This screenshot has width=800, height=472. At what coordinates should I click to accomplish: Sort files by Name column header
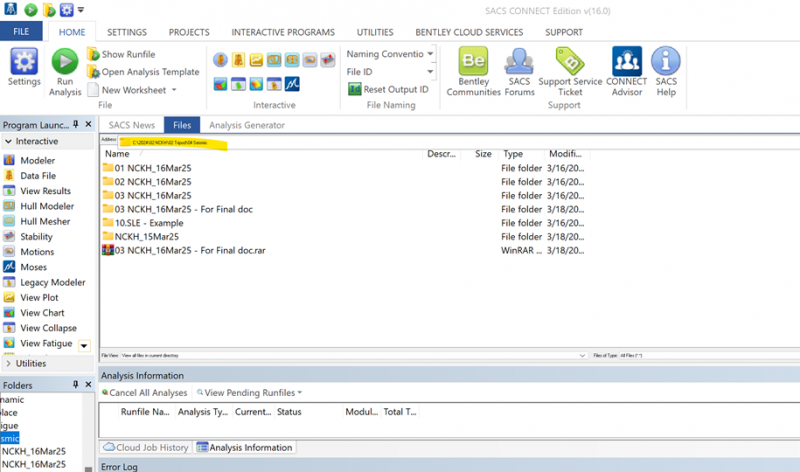(117, 154)
